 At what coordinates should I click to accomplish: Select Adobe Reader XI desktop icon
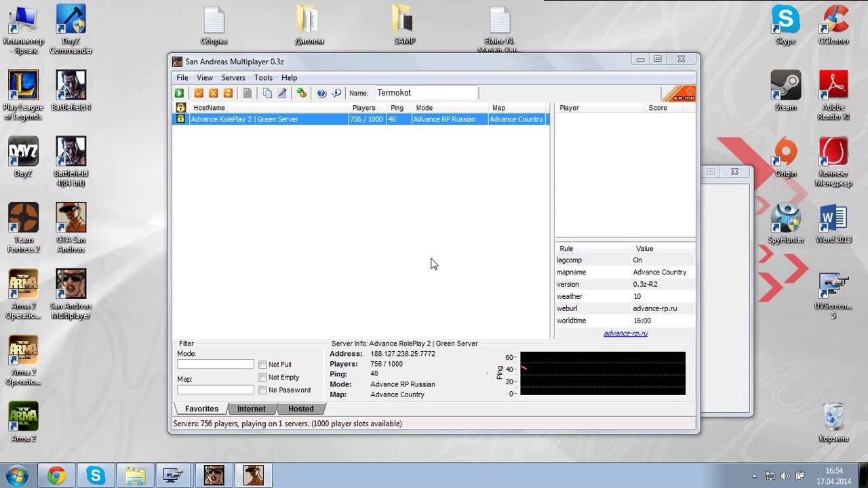tap(833, 96)
